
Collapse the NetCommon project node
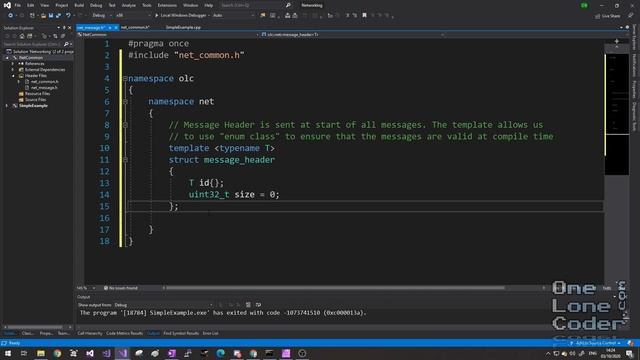coord(7,58)
